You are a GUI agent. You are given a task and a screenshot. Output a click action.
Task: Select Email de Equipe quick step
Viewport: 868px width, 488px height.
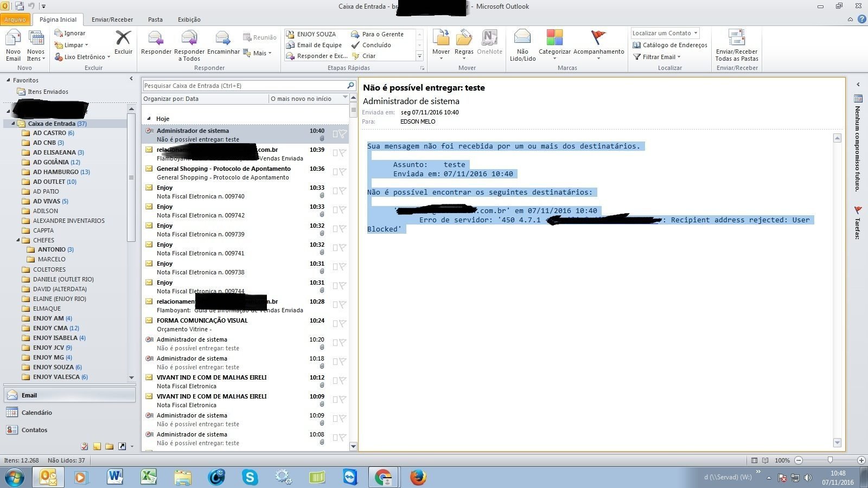[314, 45]
